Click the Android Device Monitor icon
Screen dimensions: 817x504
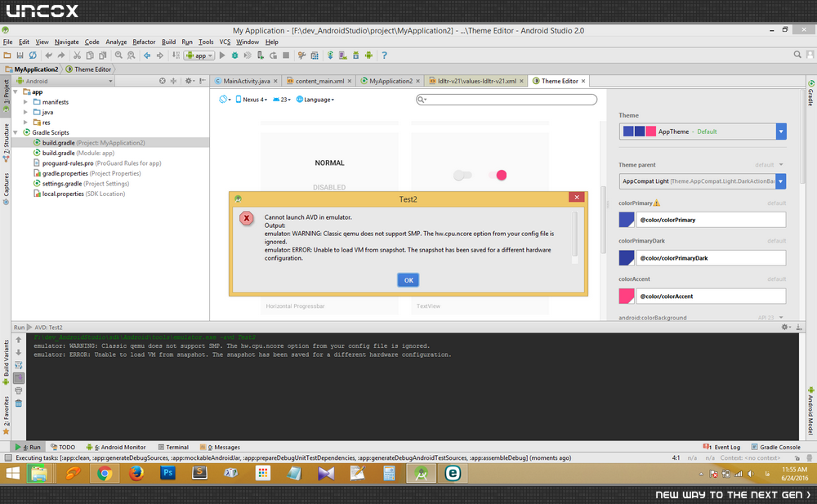click(369, 56)
